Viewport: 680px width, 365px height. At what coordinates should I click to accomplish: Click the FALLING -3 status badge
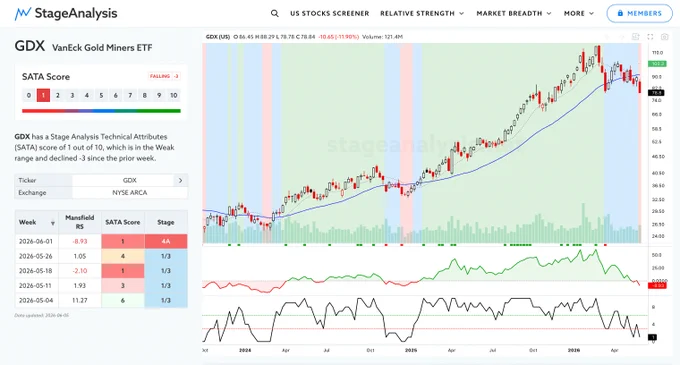pyautogui.click(x=164, y=76)
